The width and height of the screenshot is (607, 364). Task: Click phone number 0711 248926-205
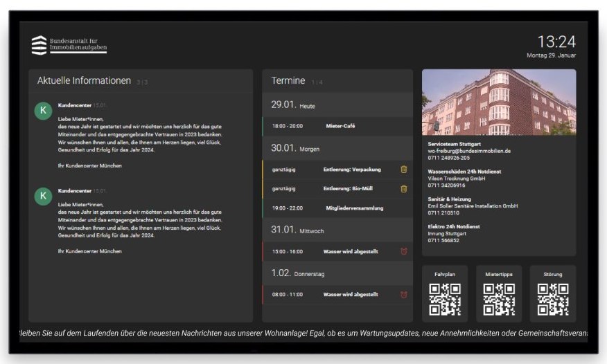[x=449, y=158]
